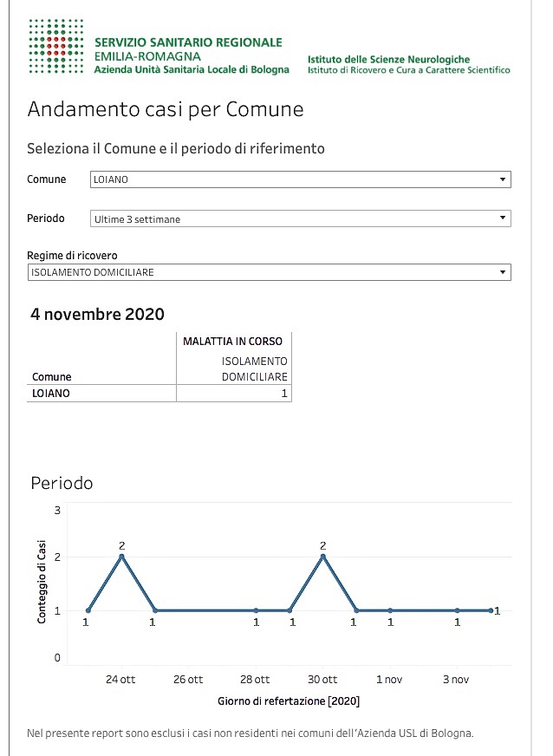The height and width of the screenshot is (756, 553).
Task: Click the 3 nov data point
Action: pos(457,610)
